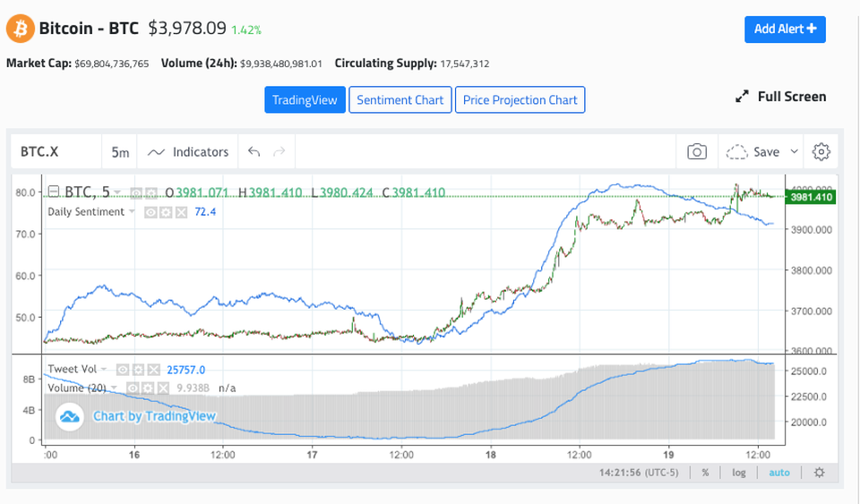Undo the last chart action
The height and width of the screenshot is (504, 860).
[254, 152]
